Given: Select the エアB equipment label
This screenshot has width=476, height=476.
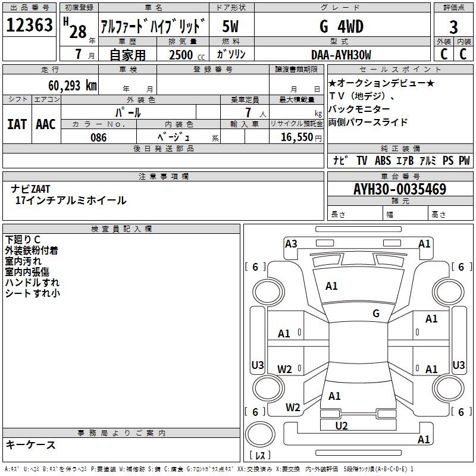Looking at the screenshot, I should (405, 161).
